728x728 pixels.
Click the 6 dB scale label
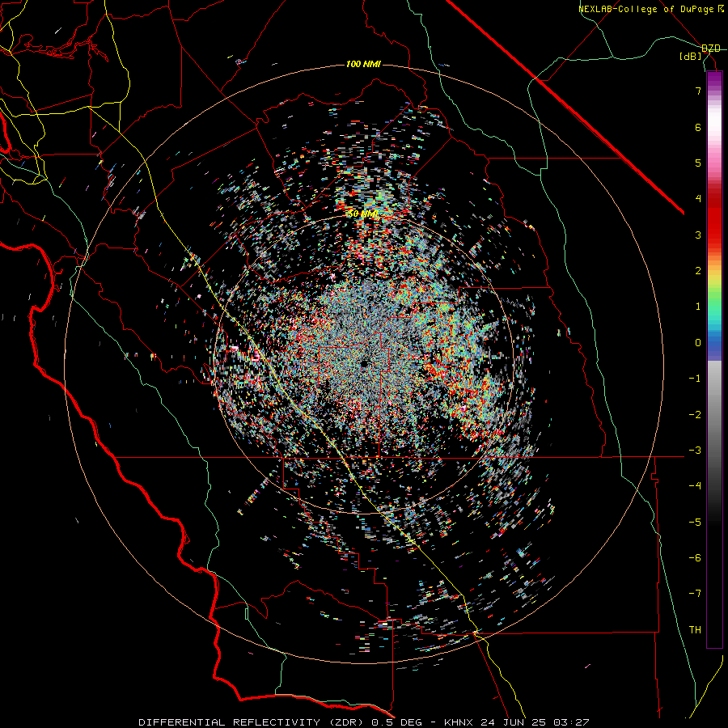(x=698, y=127)
